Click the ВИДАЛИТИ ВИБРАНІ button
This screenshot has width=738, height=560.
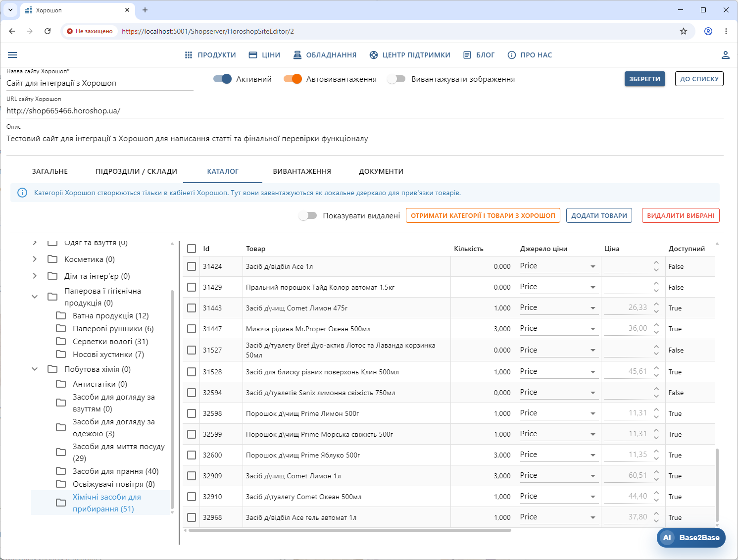681,215
